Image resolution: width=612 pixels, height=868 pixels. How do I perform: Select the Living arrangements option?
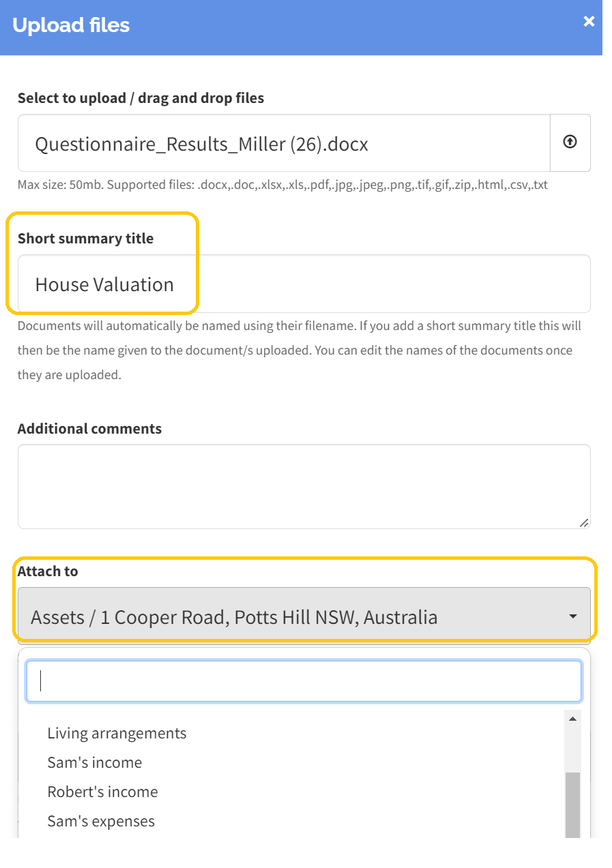(x=117, y=733)
